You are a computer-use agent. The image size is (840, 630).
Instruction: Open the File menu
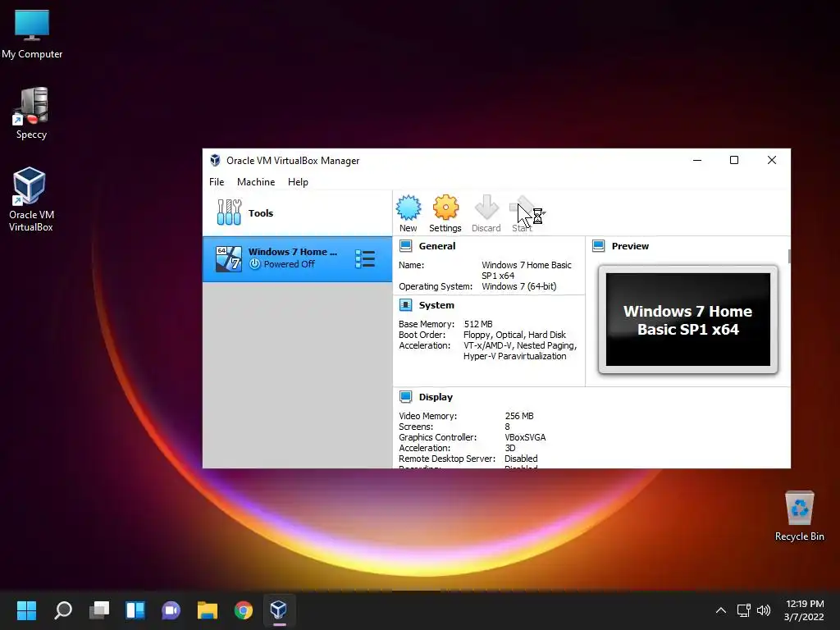click(217, 182)
